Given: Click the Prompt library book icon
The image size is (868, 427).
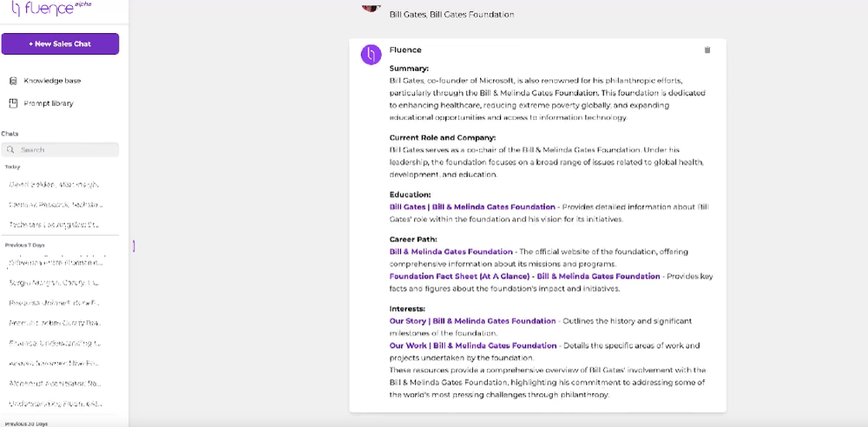Looking at the screenshot, I should coord(13,103).
